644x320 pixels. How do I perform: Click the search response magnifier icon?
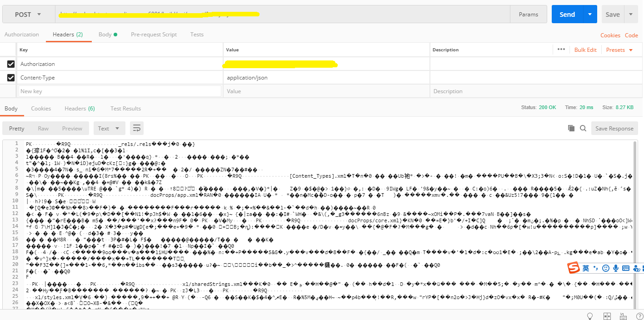point(583,129)
